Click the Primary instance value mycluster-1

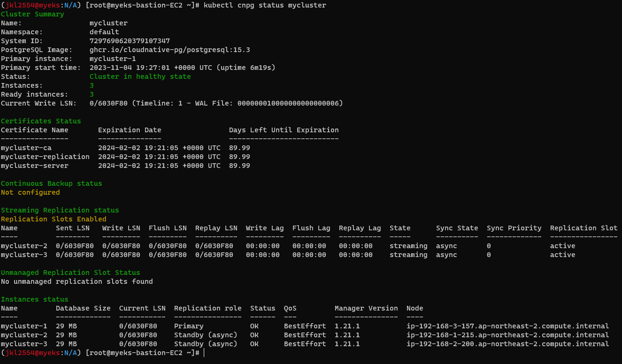click(113, 59)
